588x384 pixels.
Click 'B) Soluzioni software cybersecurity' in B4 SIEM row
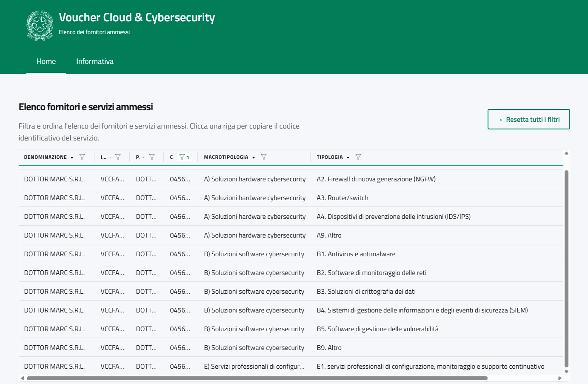point(254,310)
